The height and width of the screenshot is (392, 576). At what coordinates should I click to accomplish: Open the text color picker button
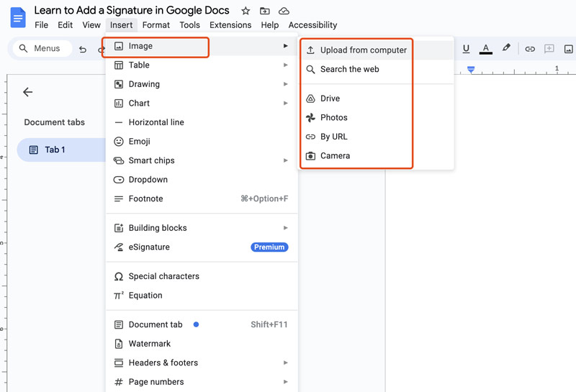pos(486,49)
